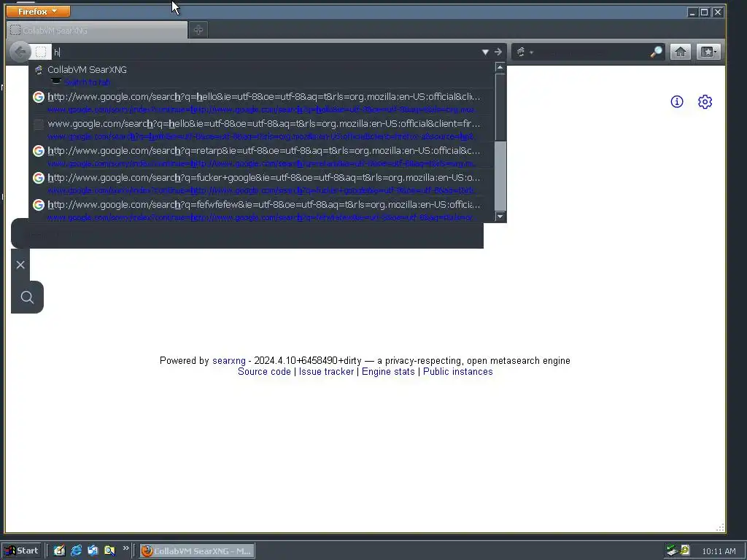
Task: Launch Internet Explorer from quick launch
Action: coord(76,551)
